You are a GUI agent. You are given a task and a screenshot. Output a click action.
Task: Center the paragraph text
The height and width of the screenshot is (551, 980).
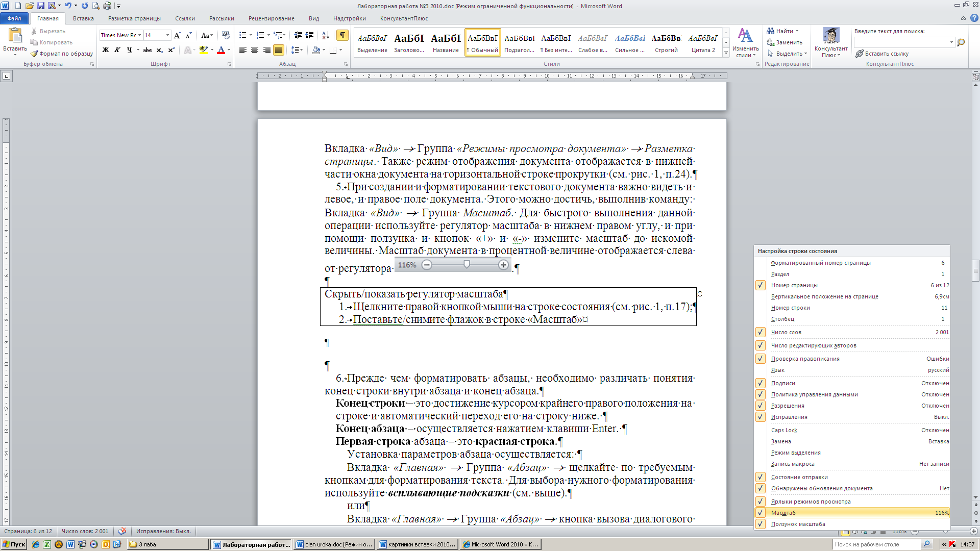pos(254,50)
